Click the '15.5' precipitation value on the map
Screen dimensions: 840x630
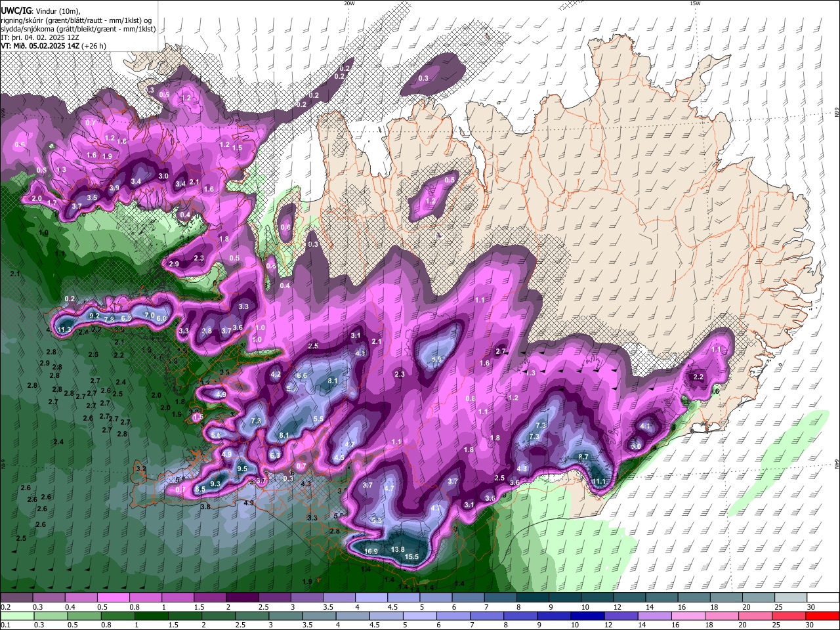[411, 557]
